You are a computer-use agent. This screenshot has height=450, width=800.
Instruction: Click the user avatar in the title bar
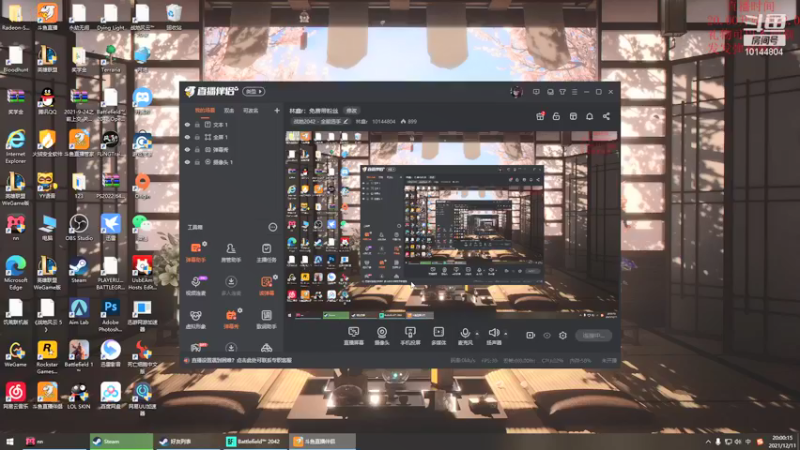pos(516,92)
